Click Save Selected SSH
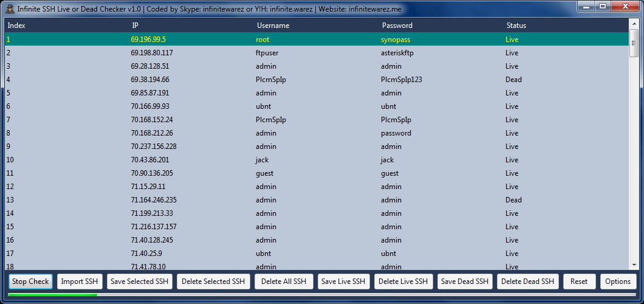644x304 pixels. (139, 282)
